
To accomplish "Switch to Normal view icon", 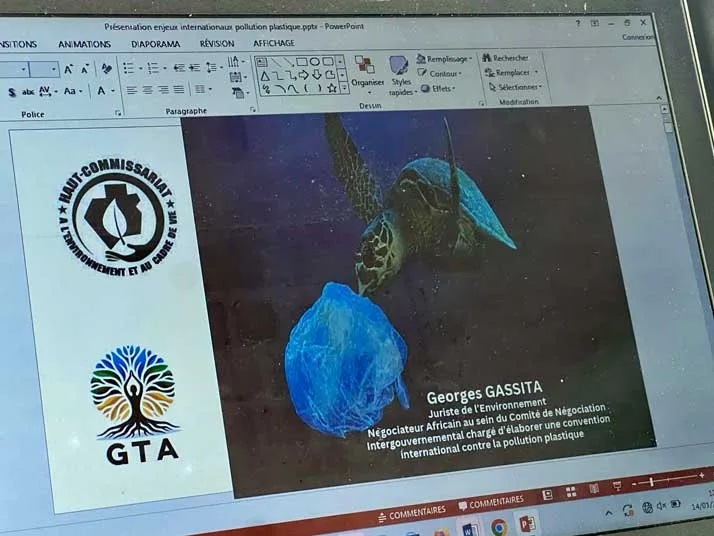I will [547, 494].
